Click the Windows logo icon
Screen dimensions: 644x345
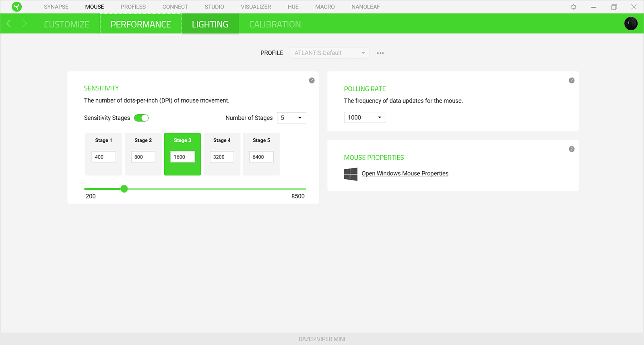click(351, 174)
